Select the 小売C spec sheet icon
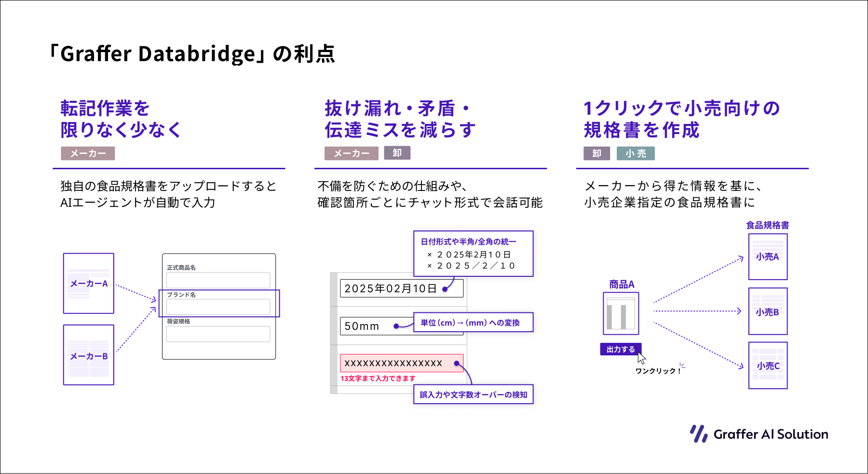The height and width of the screenshot is (474, 868). (768, 365)
